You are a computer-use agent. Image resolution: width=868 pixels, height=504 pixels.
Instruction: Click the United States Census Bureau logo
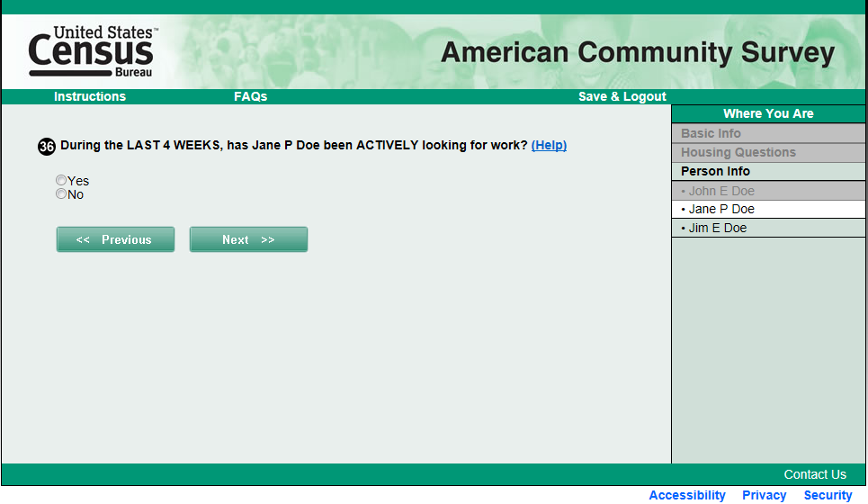[x=92, y=51]
